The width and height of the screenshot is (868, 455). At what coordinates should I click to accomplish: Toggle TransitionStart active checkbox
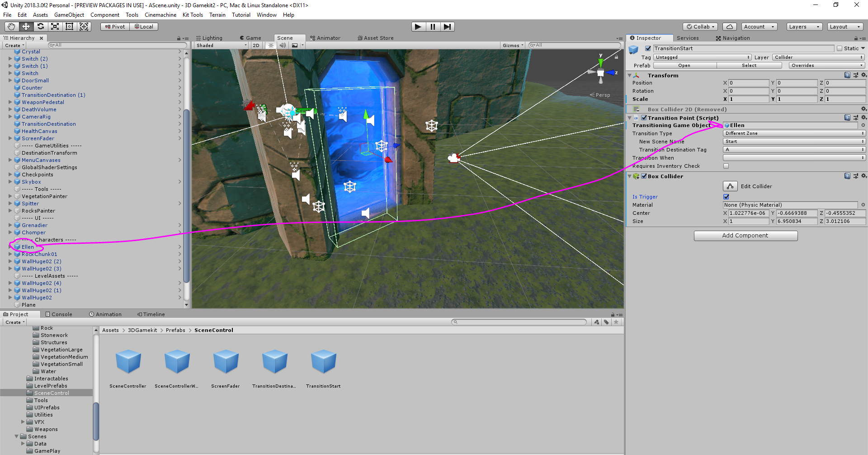(648, 48)
